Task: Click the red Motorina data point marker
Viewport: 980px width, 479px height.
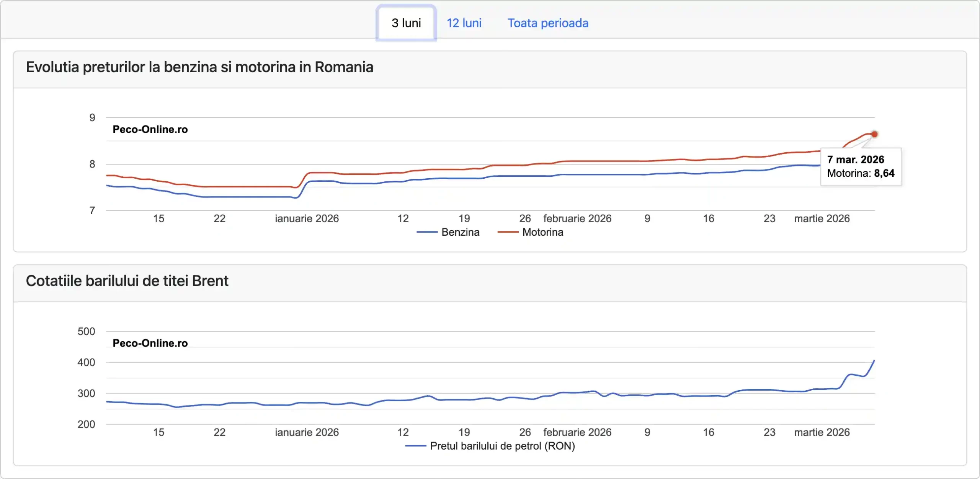Action: pos(874,134)
